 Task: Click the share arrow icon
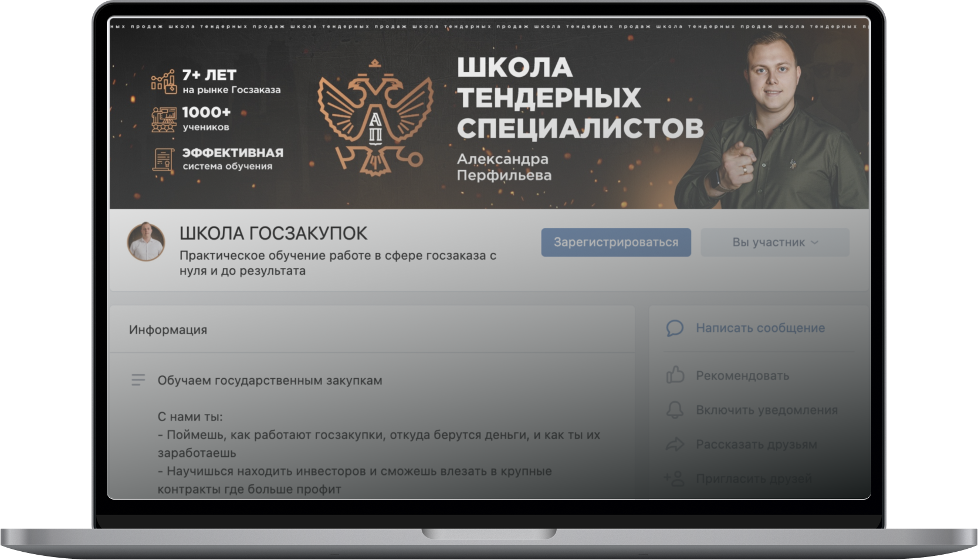[x=675, y=444]
